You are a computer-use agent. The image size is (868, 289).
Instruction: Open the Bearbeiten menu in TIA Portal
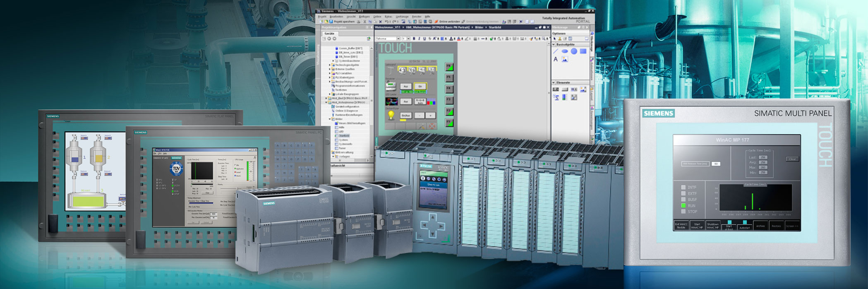336,17
